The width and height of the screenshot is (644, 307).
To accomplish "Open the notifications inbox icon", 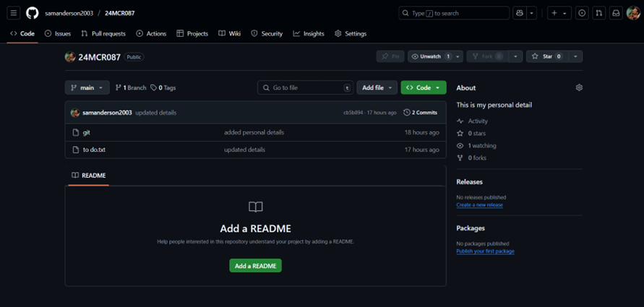I will (616, 13).
